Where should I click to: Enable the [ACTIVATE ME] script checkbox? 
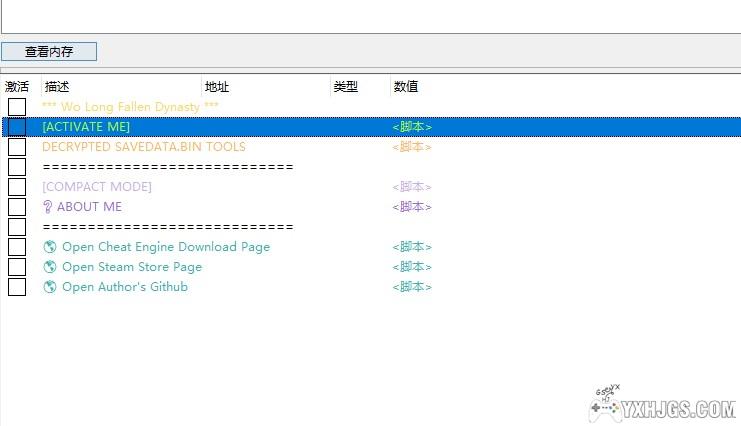click(17, 127)
